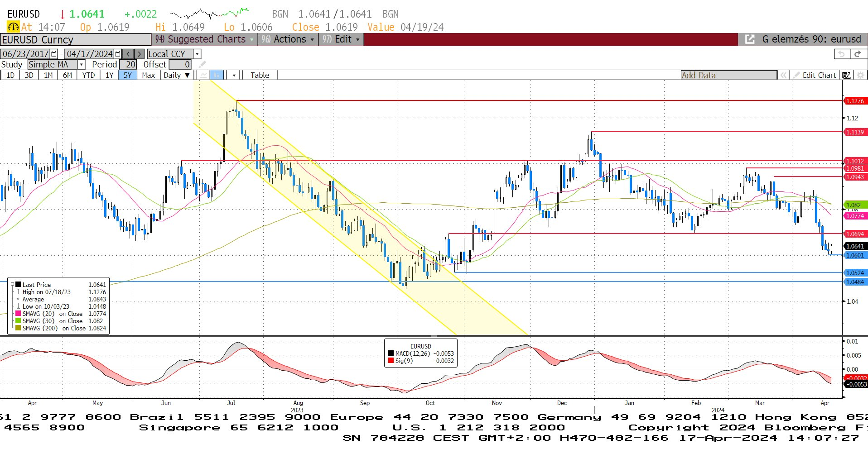Expand the Actions menu
This screenshot has width=868, height=463.
(288, 39)
